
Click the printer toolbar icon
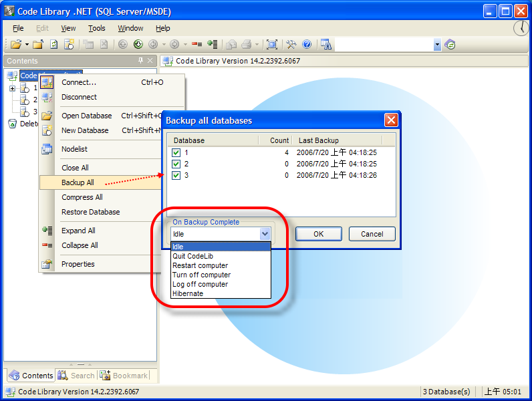point(247,44)
